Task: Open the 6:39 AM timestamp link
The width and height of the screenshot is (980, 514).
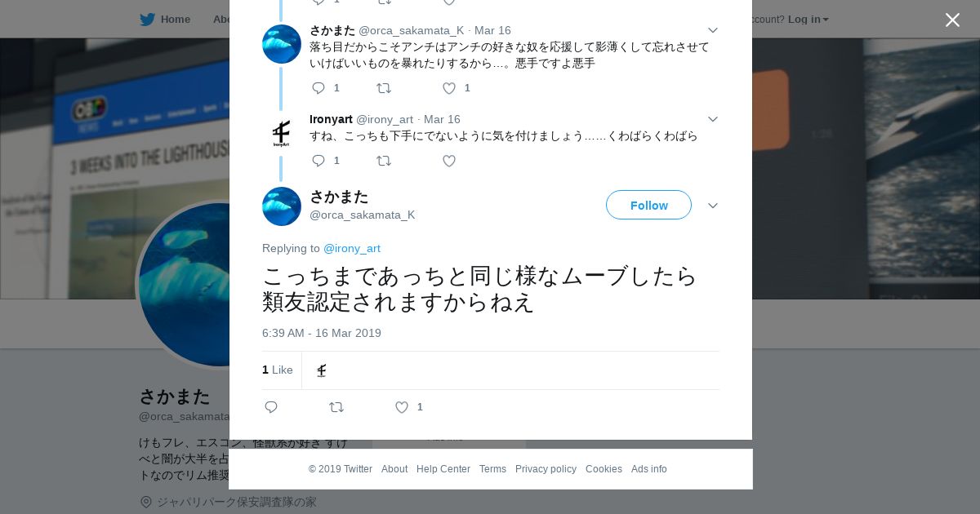Action: [322, 333]
